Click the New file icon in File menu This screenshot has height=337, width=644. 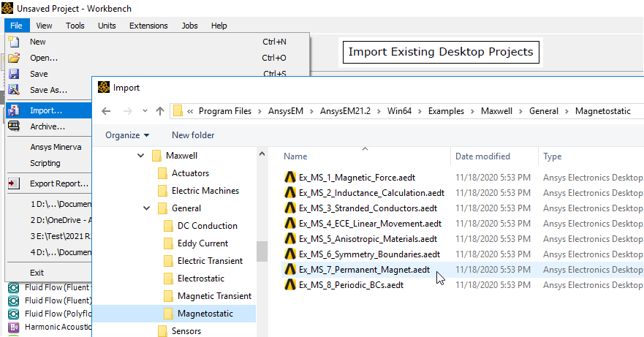coord(14,42)
